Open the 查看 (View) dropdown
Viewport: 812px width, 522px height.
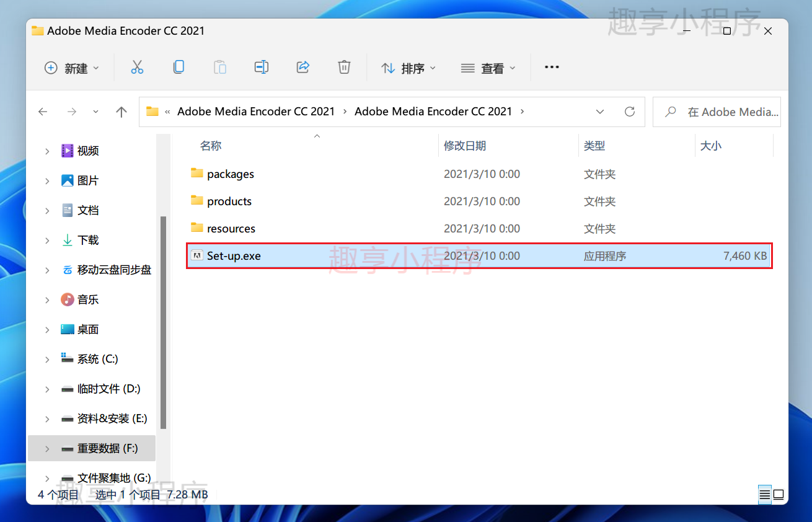pyautogui.click(x=488, y=68)
